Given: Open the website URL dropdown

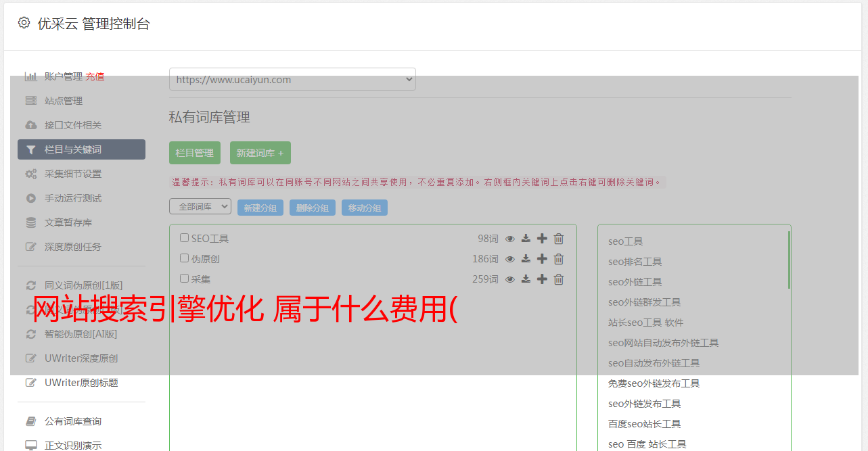Looking at the screenshot, I should (292, 79).
